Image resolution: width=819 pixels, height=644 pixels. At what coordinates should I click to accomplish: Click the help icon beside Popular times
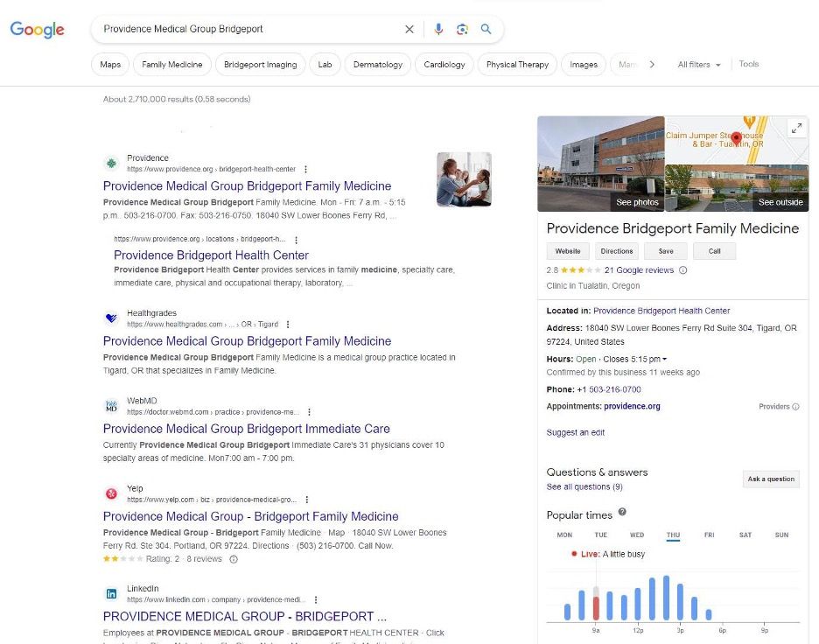point(622,512)
